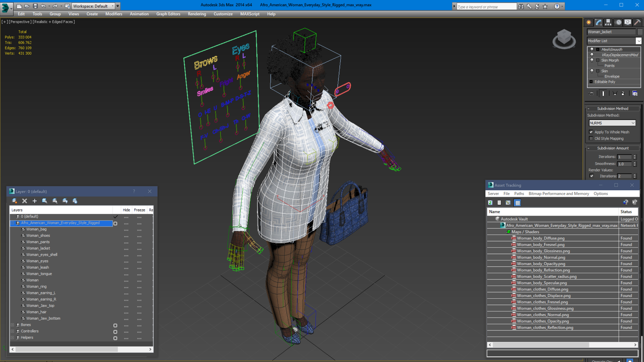Click the binoculars search icon
Viewport: 644px width, 362px height.
pos(521,6)
